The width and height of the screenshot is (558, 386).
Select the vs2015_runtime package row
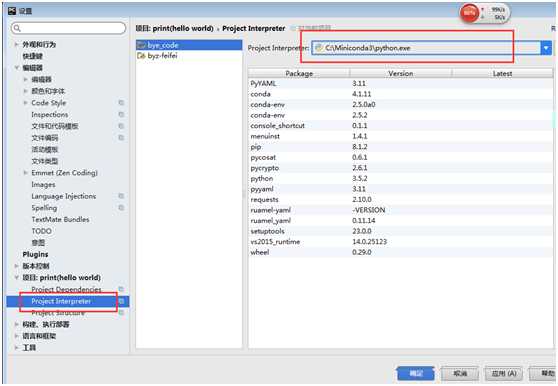[400, 242]
